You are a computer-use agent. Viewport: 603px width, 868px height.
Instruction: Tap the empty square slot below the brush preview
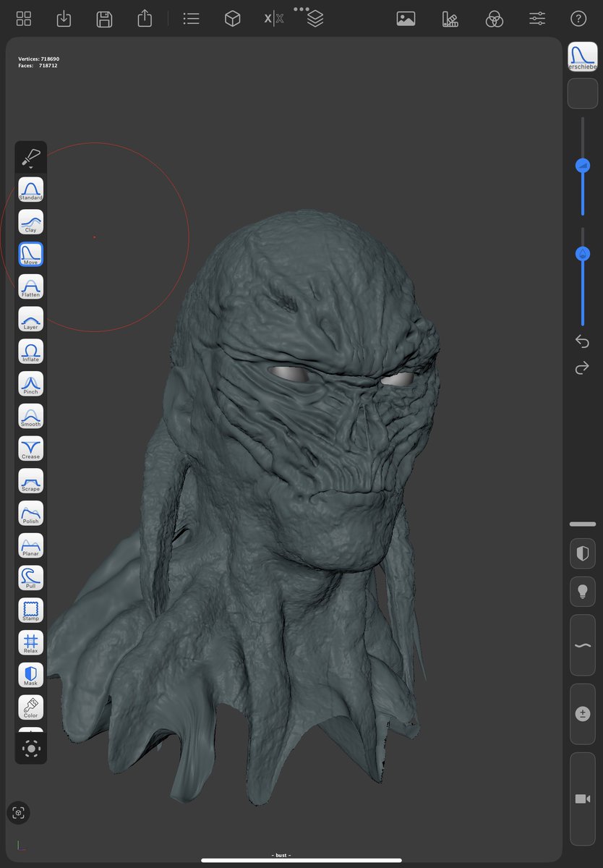coord(583,94)
